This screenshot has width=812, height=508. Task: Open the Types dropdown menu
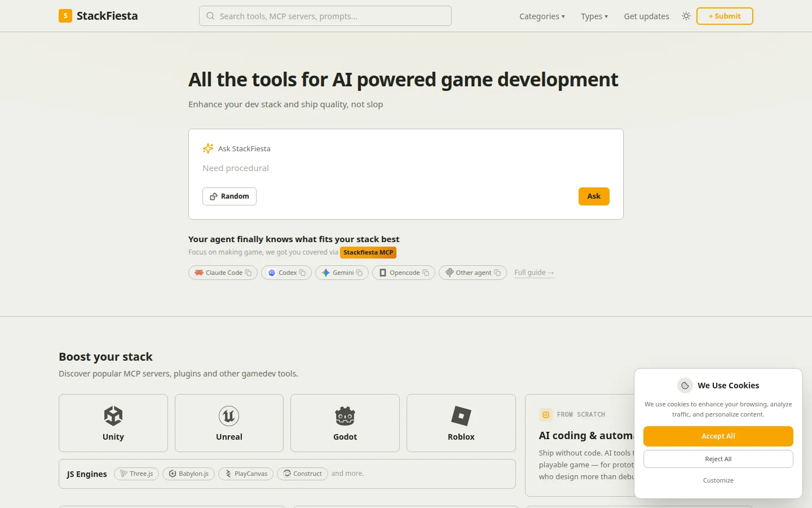(x=594, y=16)
